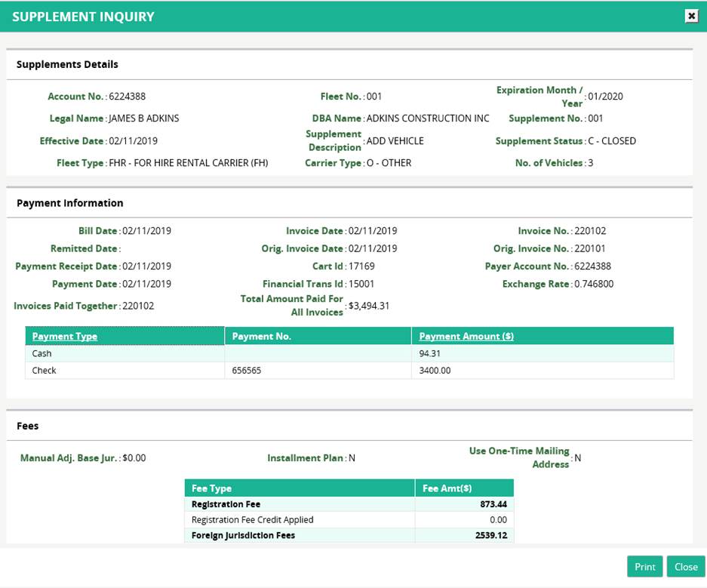Click the Payment No. column header
Viewport: 707px width, 588px height.
(x=261, y=337)
